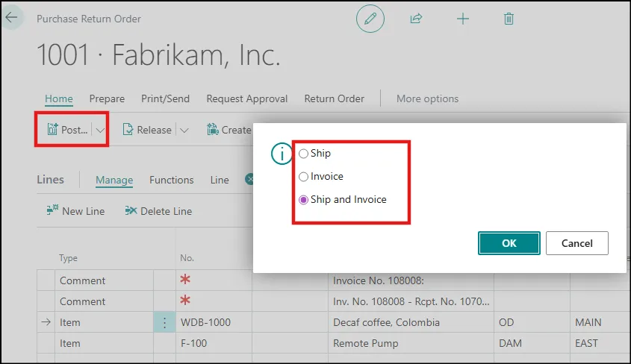631x364 pixels.
Task: Select Ship and Invoice radio option
Action: (x=303, y=200)
